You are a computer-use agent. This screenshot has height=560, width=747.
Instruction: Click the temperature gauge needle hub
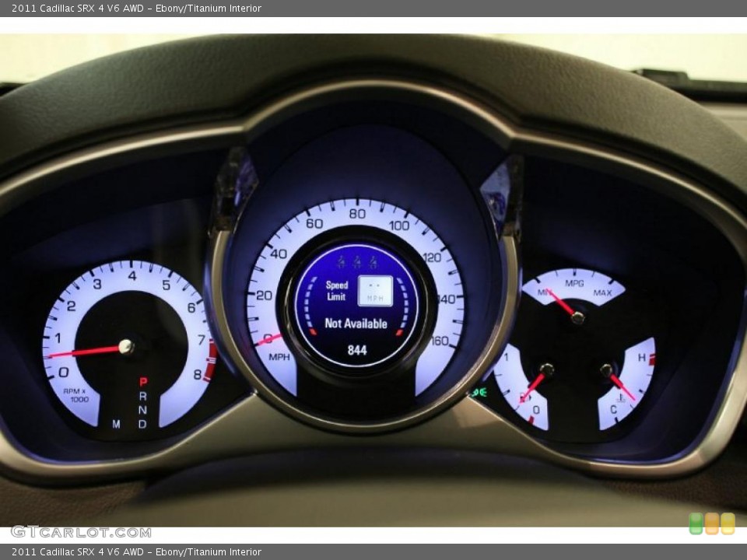[x=606, y=369]
